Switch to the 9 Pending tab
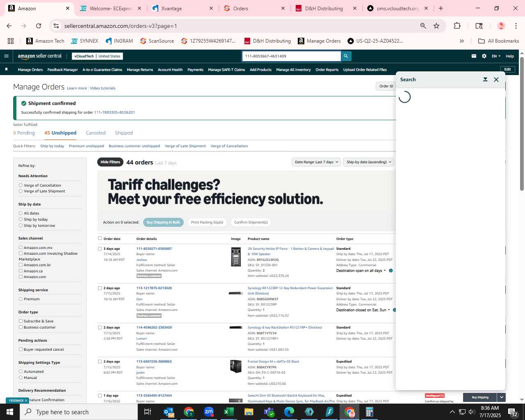Viewport: 525px width, 420px height. click(24, 133)
